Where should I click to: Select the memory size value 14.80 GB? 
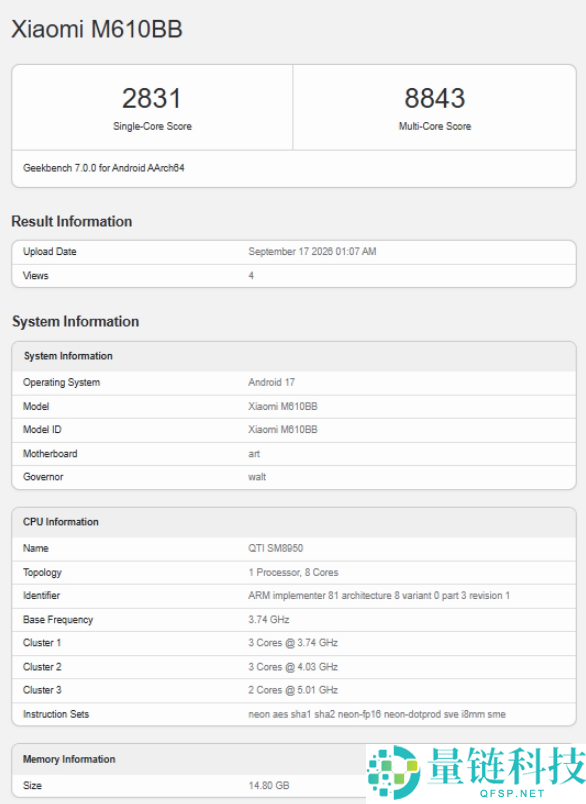pyautogui.click(x=269, y=785)
